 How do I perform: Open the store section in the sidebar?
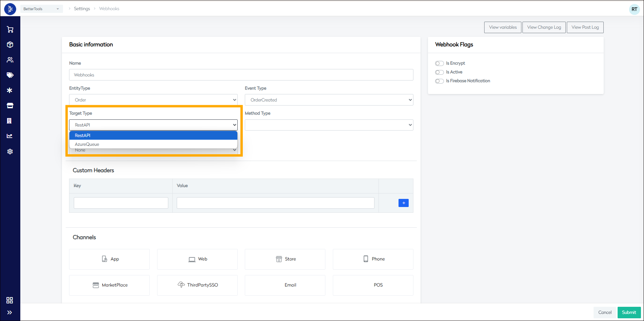[10, 105]
